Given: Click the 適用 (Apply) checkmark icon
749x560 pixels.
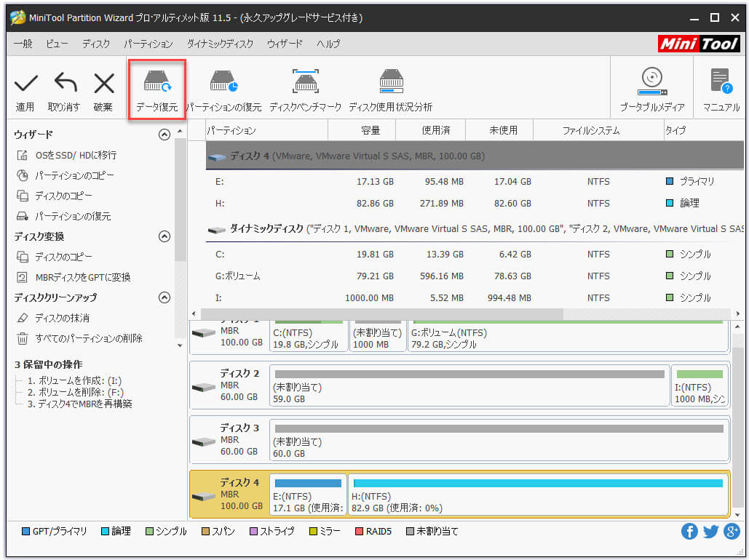Looking at the screenshot, I should 25,84.
